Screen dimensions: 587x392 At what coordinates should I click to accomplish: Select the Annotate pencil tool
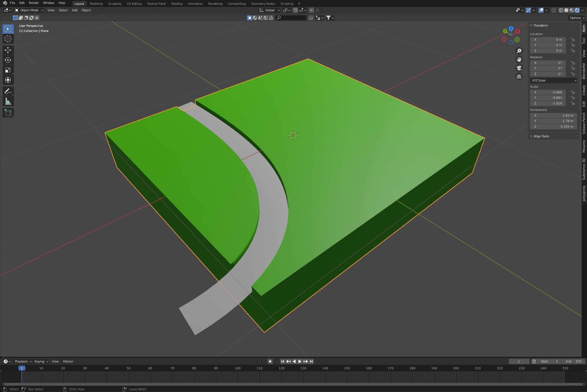(x=8, y=91)
